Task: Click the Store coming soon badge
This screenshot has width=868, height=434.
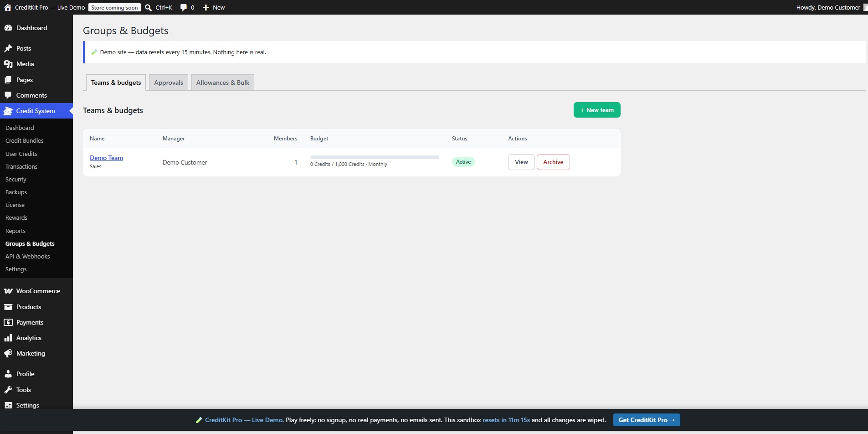Action: coord(114,7)
